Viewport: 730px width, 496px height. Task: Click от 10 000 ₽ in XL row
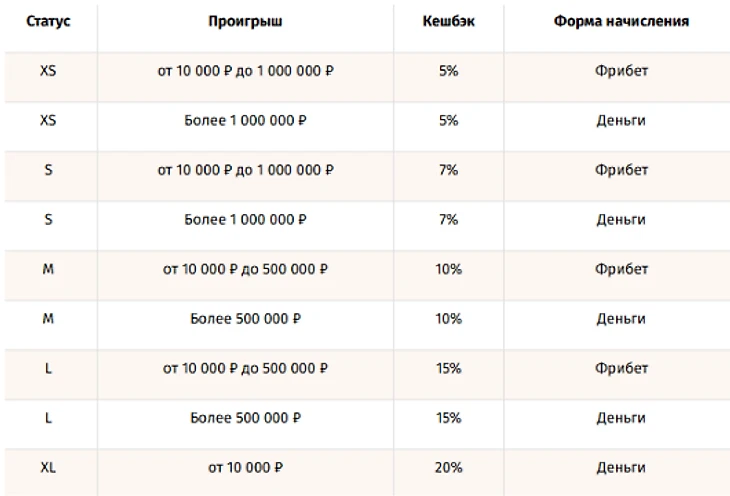(x=245, y=468)
